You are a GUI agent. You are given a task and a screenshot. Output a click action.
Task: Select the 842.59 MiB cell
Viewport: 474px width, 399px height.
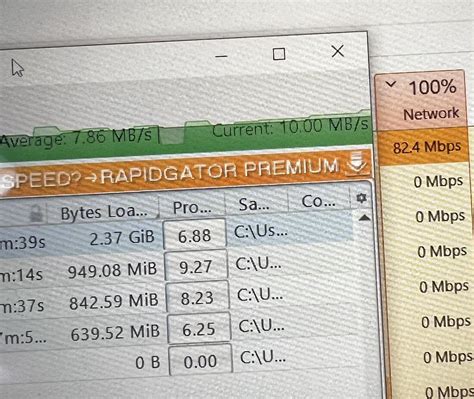click(x=113, y=302)
